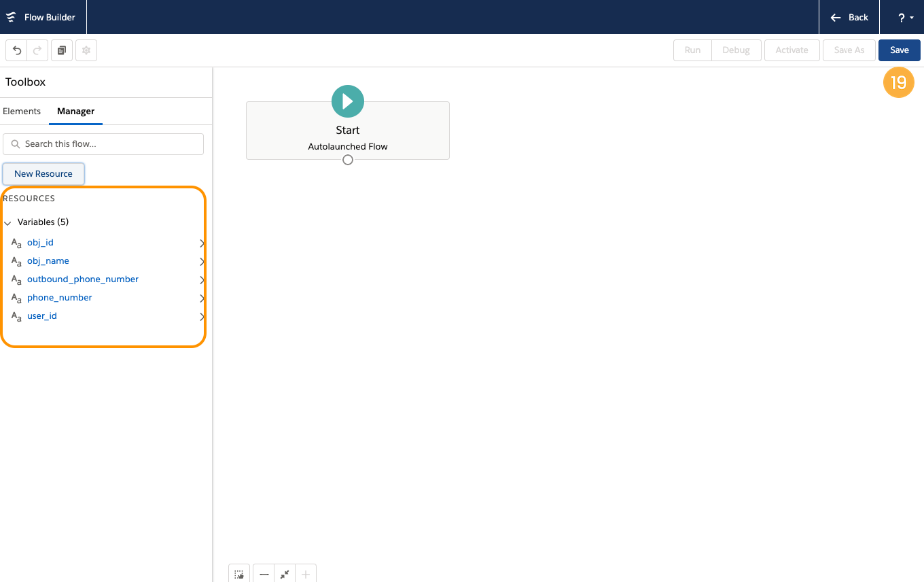924x582 pixels.
Task: Click the zoom in plus icon
Action: pyautogui.click(x=305, y=573)
